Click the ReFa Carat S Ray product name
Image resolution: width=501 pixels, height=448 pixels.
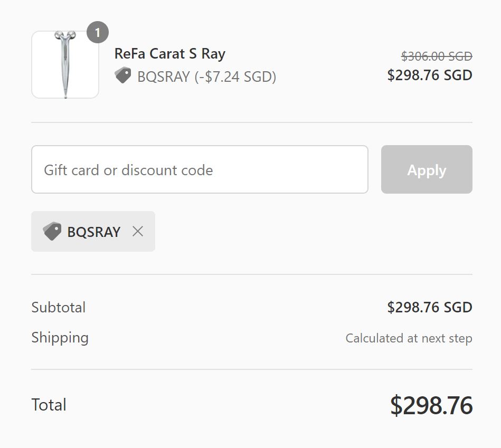tap(169, 54)
